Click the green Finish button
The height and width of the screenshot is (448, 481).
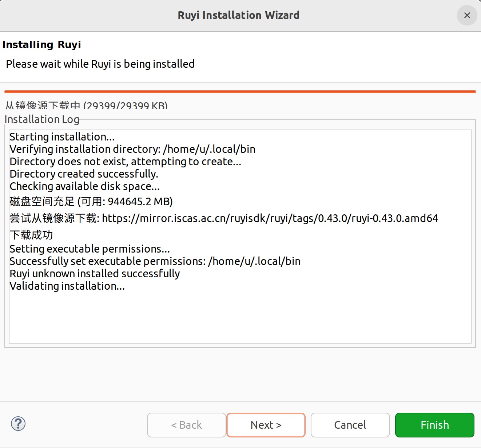(434, 425)
